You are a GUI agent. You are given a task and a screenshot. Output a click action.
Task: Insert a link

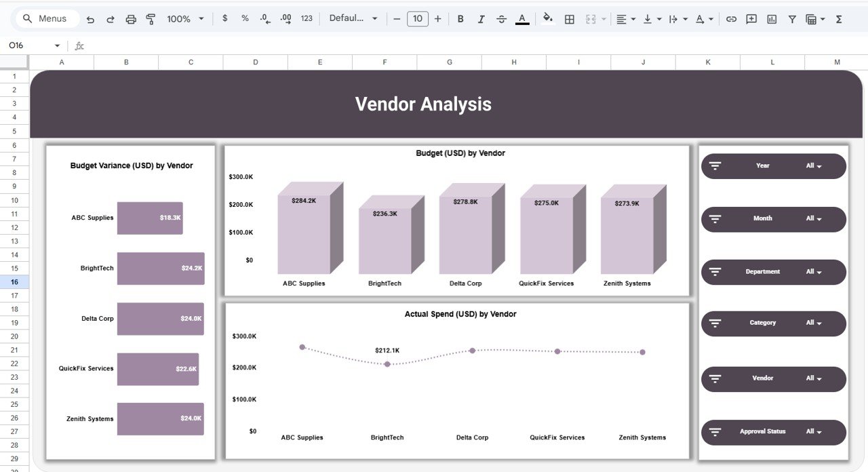[x=731, y=18]
